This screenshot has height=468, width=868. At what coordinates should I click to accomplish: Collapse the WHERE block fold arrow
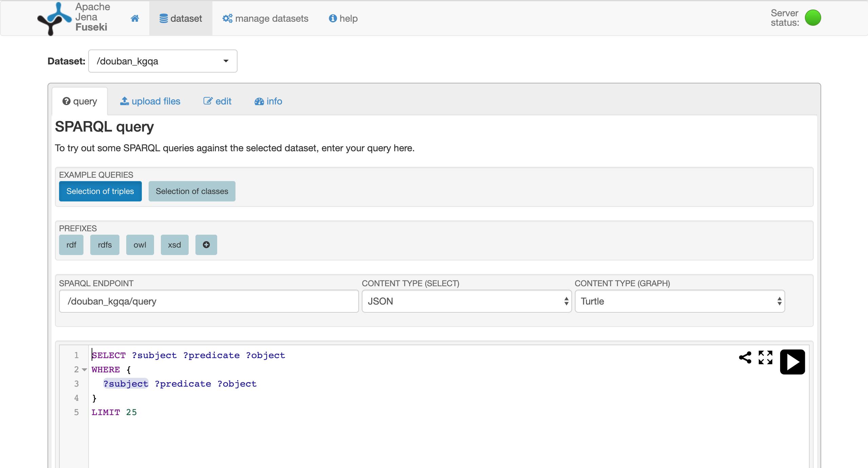[x=84, y=369]
